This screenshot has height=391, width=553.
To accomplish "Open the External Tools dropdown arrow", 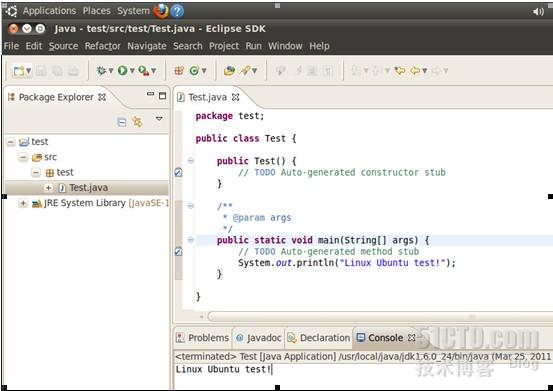I will 153,71.
